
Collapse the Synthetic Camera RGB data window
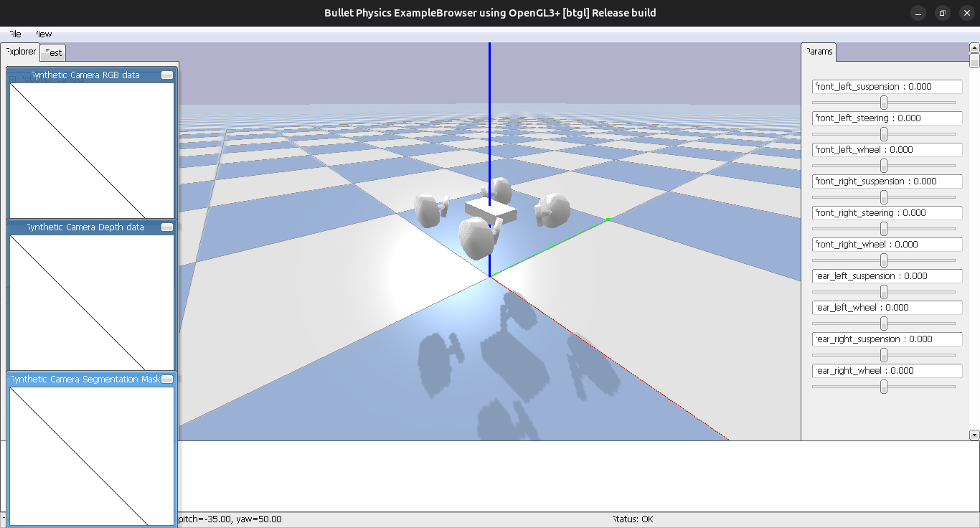click(x=167, y=75)
